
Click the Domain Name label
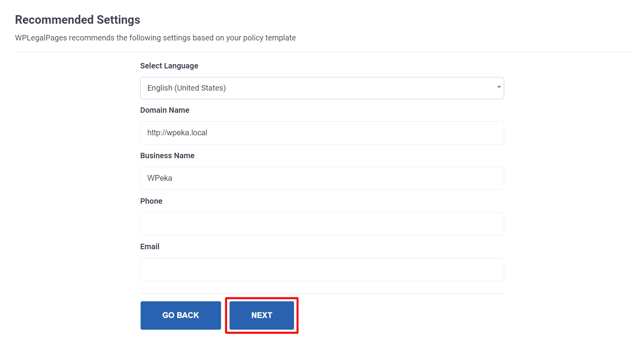[164, 110]
